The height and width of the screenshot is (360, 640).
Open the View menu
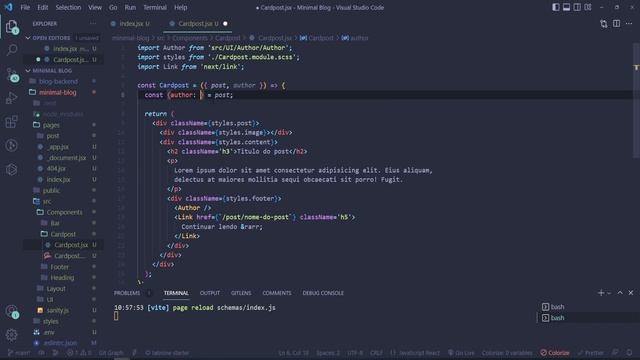coord(95,7)
